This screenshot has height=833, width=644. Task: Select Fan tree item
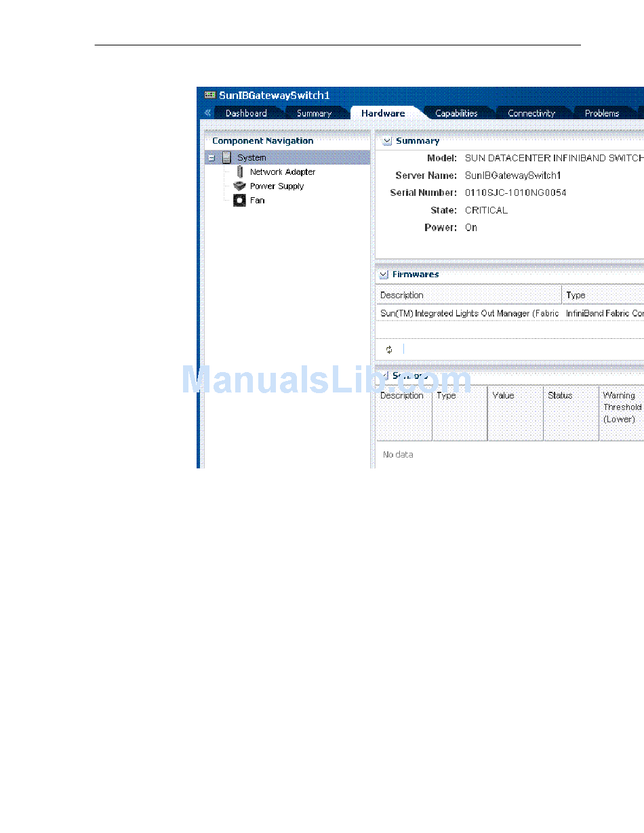[x=257, y=201]
